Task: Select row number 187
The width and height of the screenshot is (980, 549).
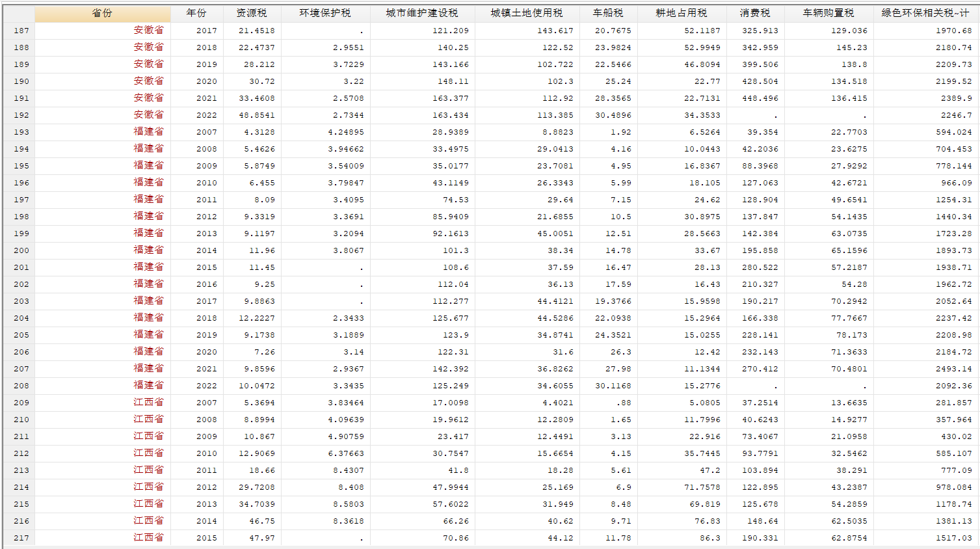Action: tap(21, 31)
